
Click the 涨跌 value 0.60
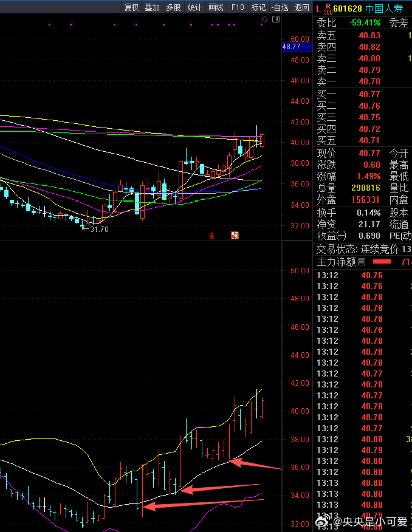coord(372,165)
